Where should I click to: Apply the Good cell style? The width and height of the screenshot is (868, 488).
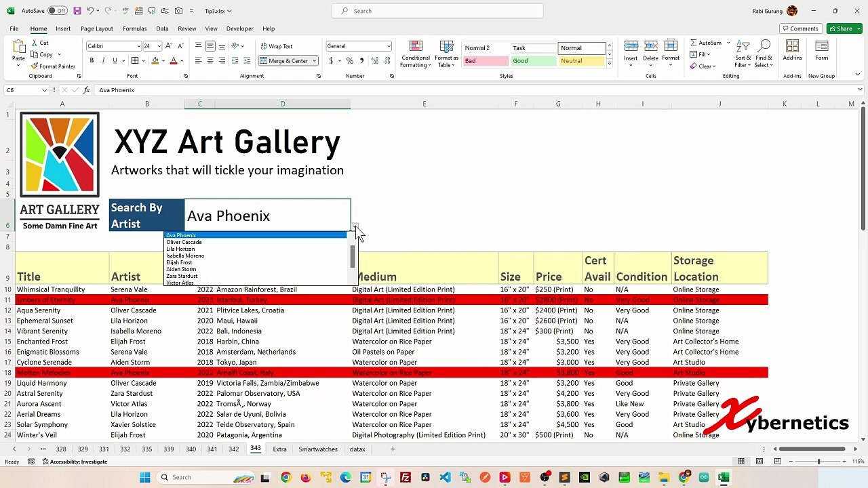pos(534,61)
